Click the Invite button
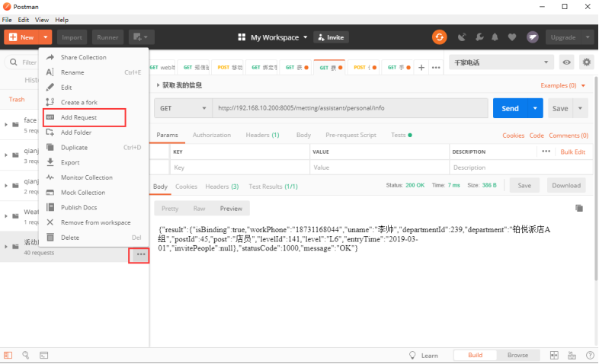 point(331,37)
